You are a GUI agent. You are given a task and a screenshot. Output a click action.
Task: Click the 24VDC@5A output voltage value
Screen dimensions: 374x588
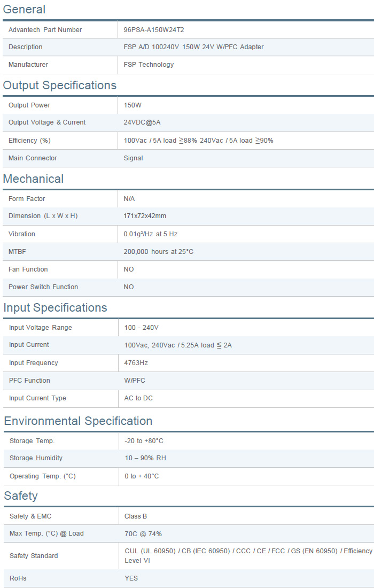[x=142, y=122]
